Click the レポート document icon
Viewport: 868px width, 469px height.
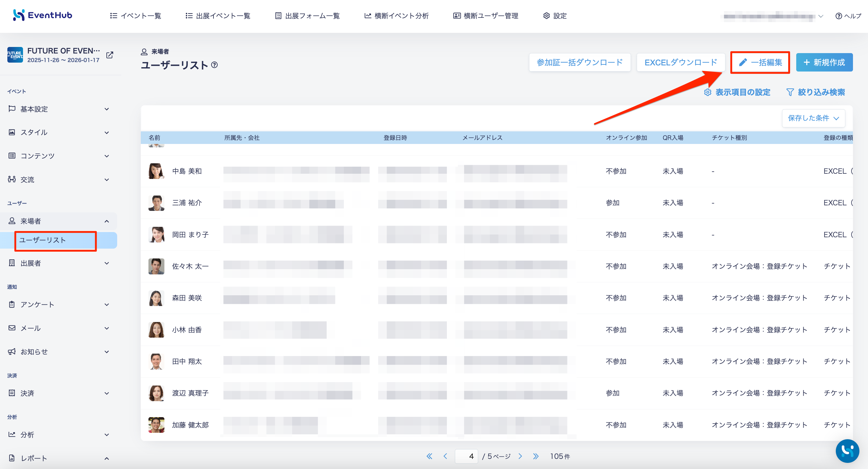[x=12, y=458]
